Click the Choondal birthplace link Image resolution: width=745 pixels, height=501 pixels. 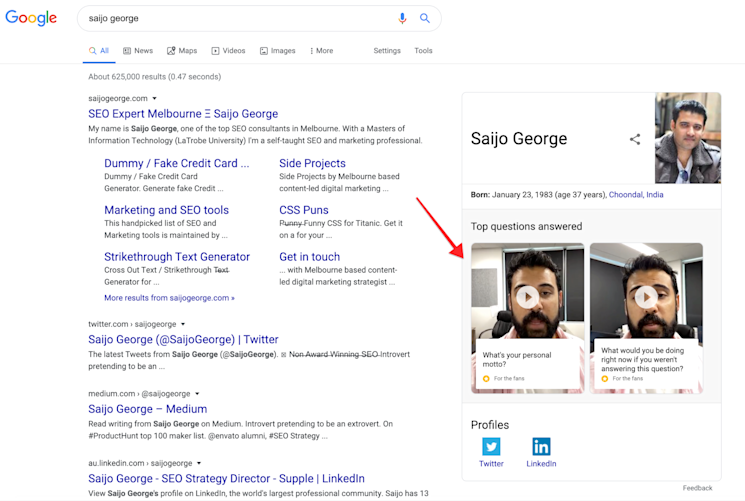(625, 194)
